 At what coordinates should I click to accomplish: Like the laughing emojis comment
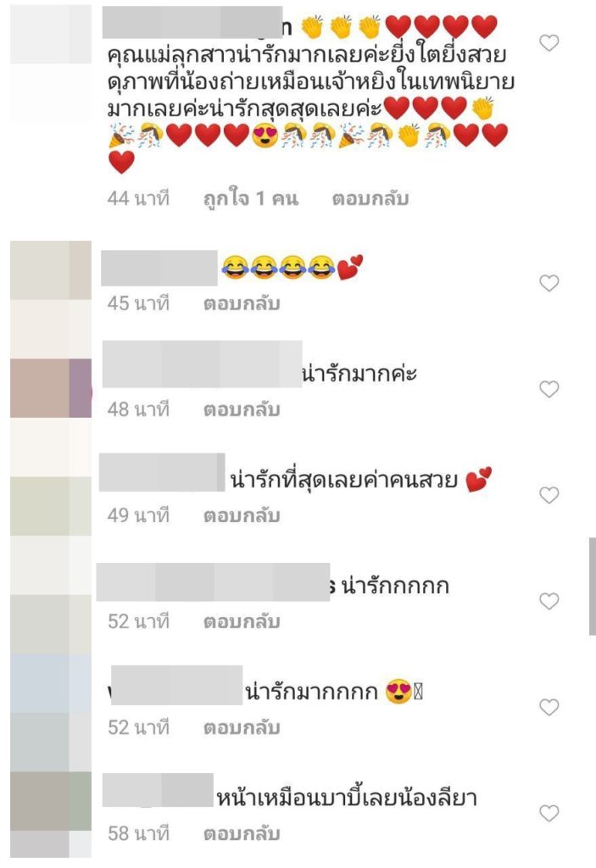(x=549, y=283)
